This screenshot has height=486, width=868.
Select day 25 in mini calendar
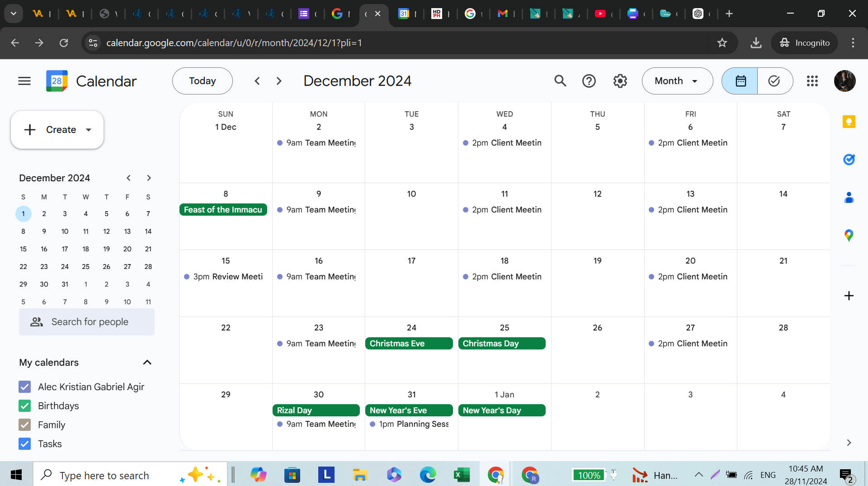coord(86,267)
